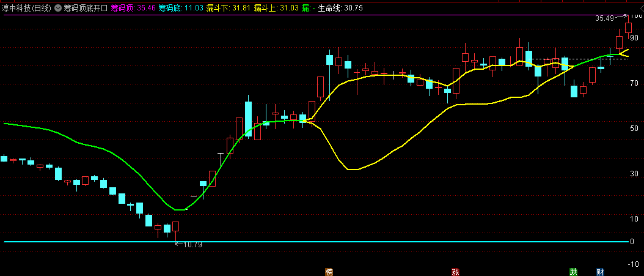Click the 70 axis scale label
Viewport: 644px width, 276px height.
tap(634, 83)
